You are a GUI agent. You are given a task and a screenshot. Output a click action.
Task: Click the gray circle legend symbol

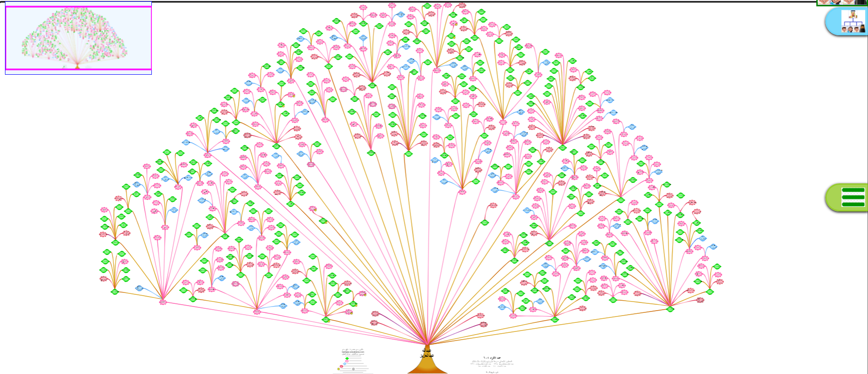click(354, 369)
